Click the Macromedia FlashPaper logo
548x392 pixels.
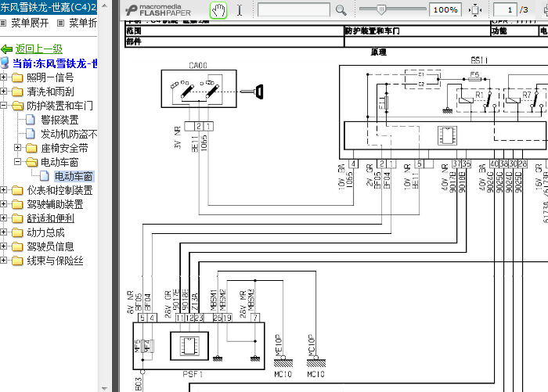coord(158,10)
